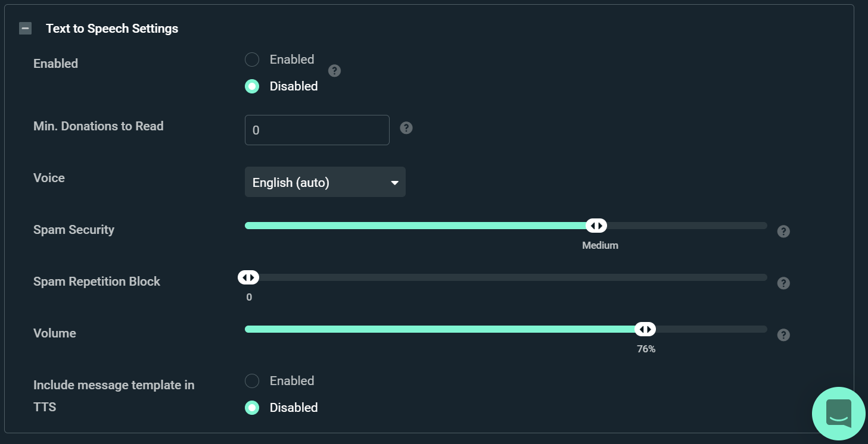
Task: Click the Spam Security slider handle
Action: click(x=596, y=225)
